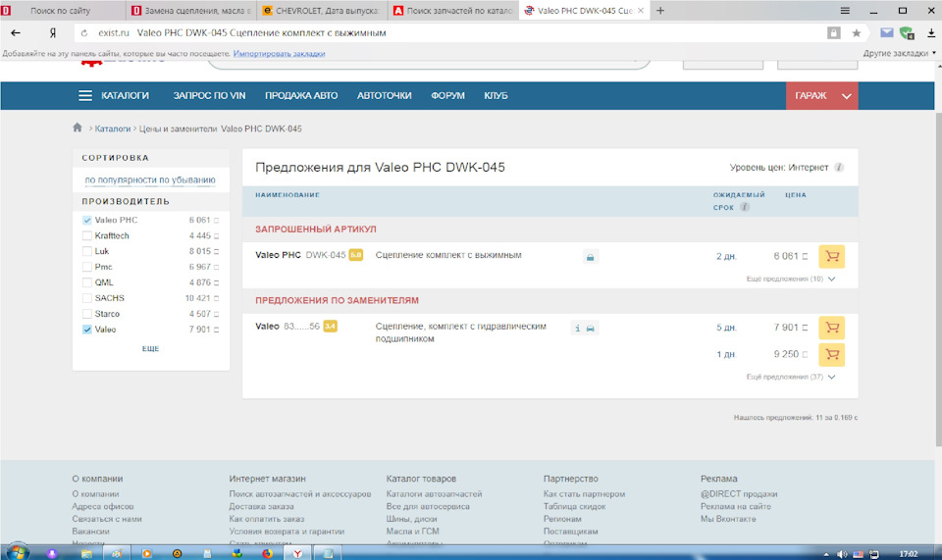Switch to Замена сцепления tab

click(191, 11)
